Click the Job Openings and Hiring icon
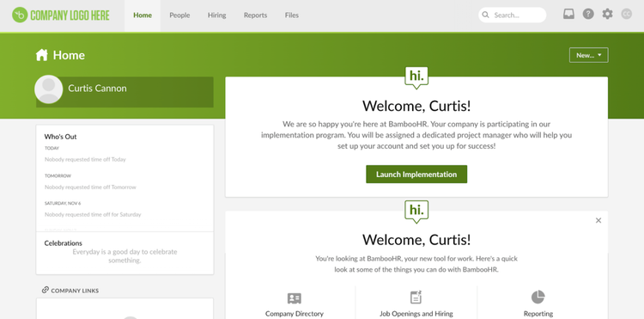The image size is (644, 319). [416, 298]
